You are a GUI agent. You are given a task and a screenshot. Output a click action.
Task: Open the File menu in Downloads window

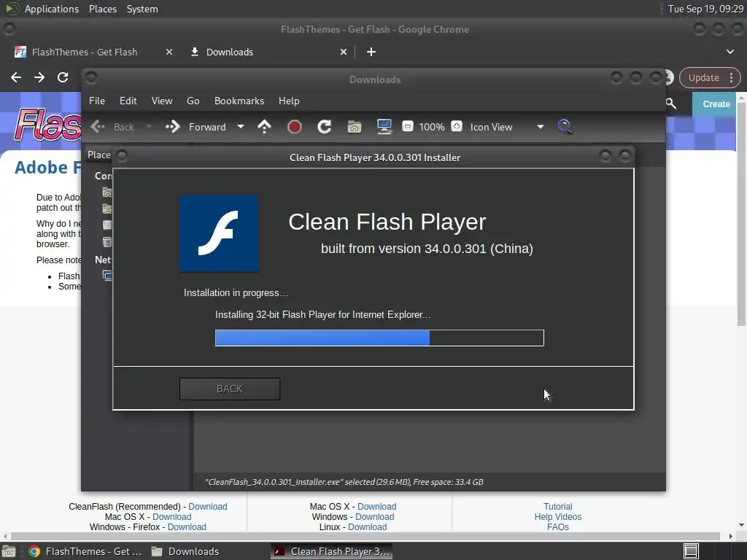[97, 101]
